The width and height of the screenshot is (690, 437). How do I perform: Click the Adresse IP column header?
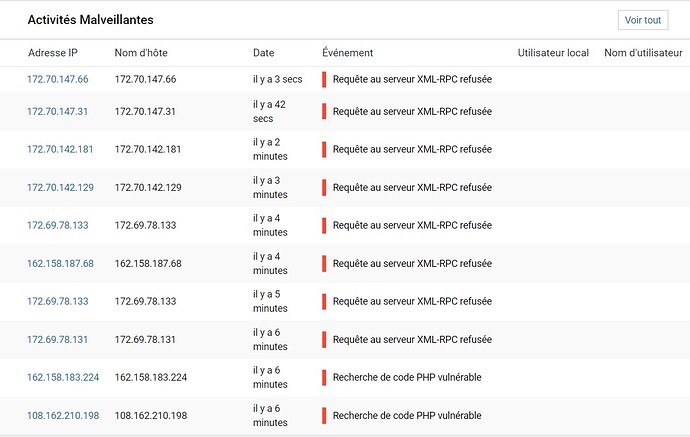pos(52,53)
